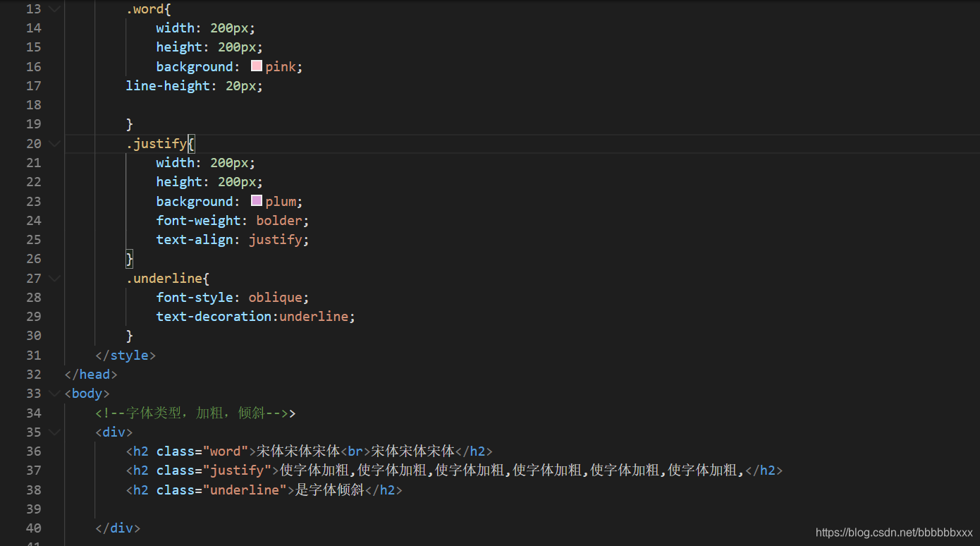The image size is (980, 546).
Task: Click the closing head tag
Action: 91,375
